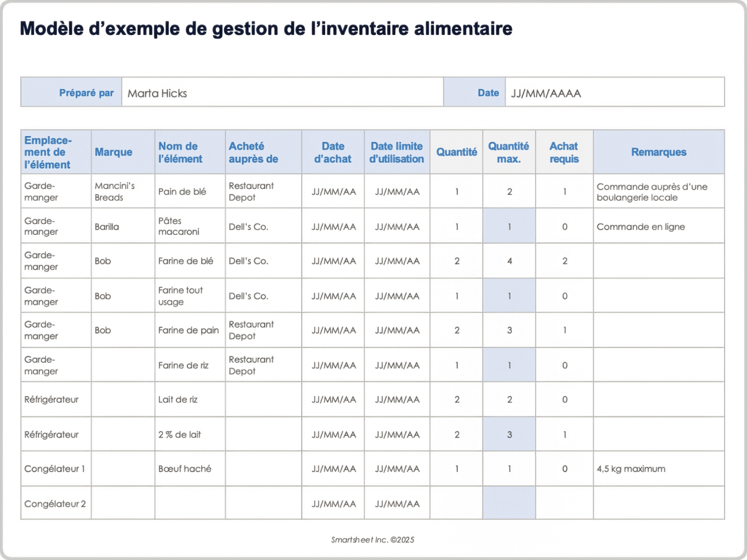Click the Marque column header
The image size is (747, 560).
(113, 152)
